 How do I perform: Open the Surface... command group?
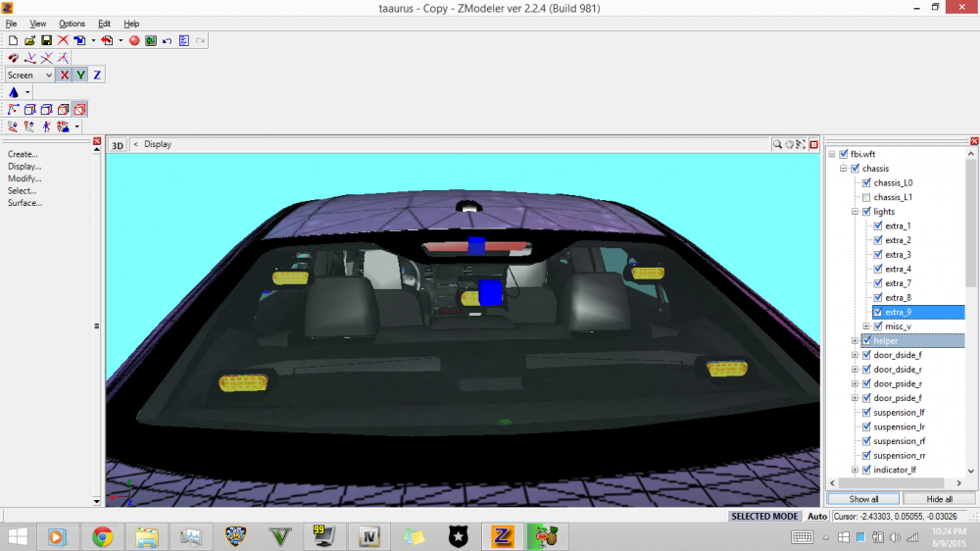click(25, 203)
